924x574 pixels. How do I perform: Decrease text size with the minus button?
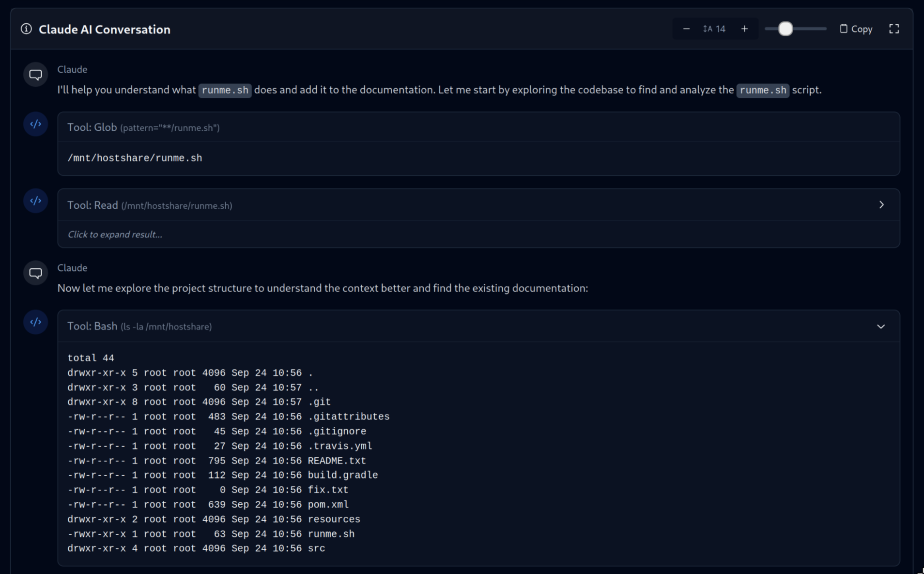[x=686, y=29]
